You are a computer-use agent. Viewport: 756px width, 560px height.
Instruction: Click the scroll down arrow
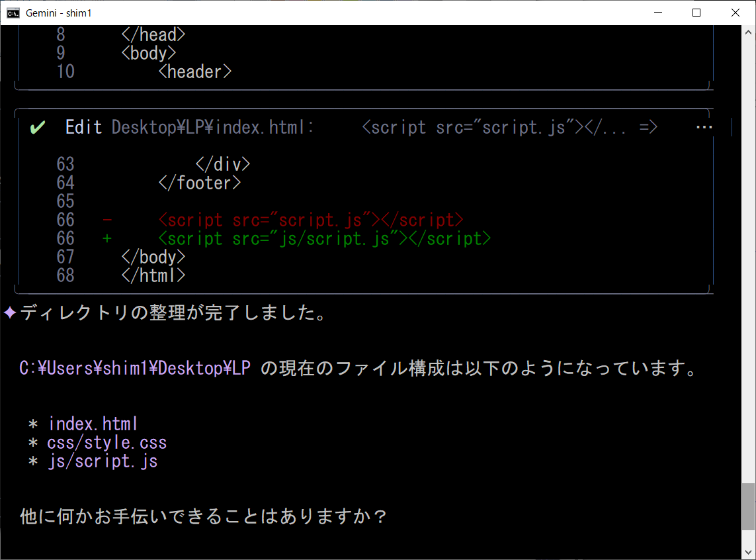[x=748, y=553]
